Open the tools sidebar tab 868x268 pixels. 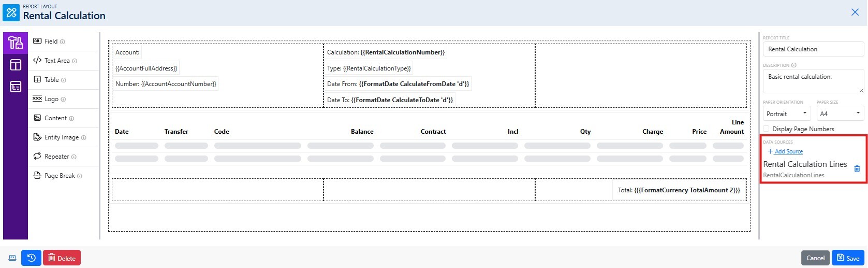pyautogui.click(x=16, y=43)
